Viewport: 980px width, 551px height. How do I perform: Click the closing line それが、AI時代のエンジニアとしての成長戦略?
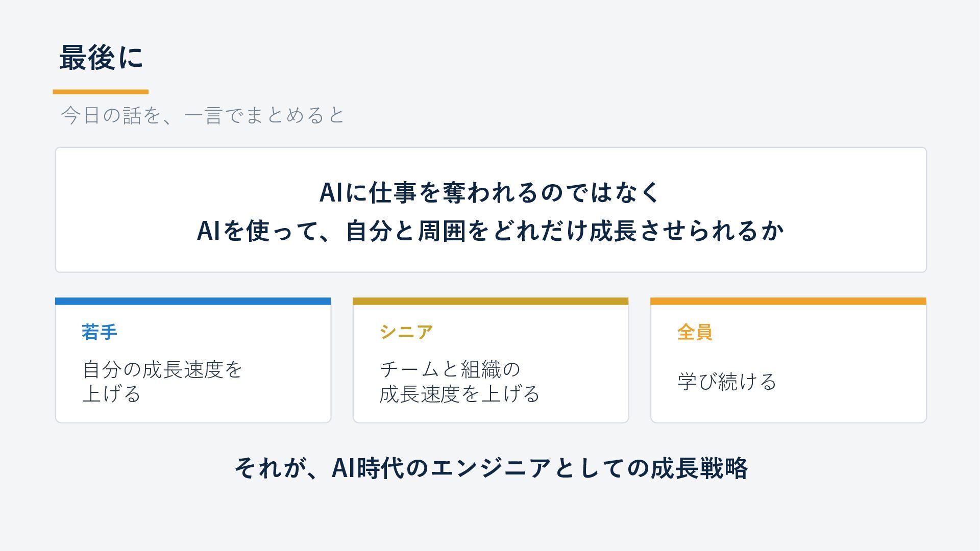click(x=491, y=468)
